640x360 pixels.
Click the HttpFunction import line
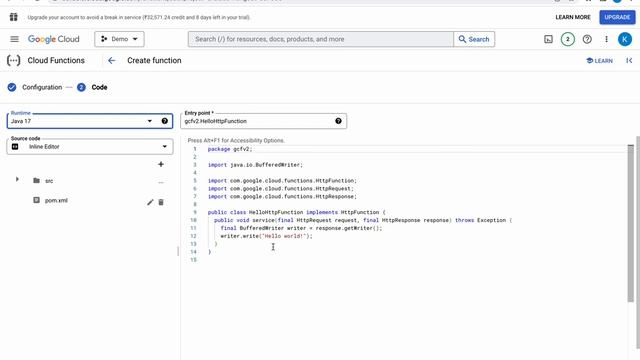(x=282, y=180)
